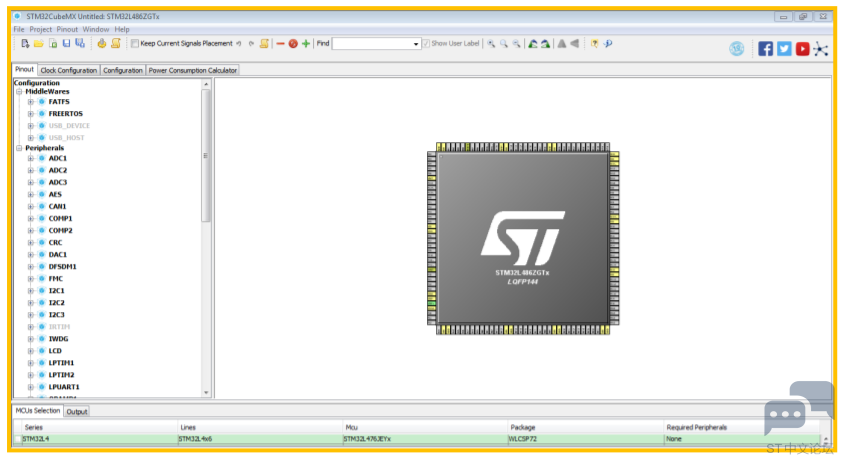Image resolution: width=843 pixels, height=464 pixels.
Task: Expand the LCD peripheral node
Action: pyautogui.click(x=31, y=351)
